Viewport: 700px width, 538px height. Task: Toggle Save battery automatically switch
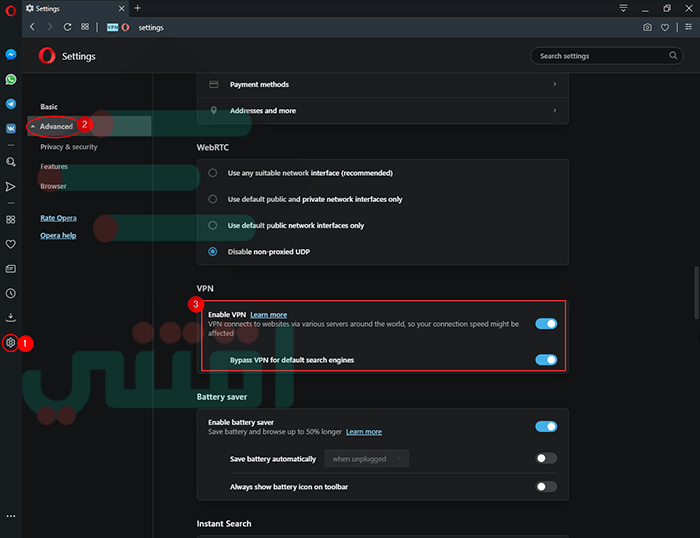point(546,459)
